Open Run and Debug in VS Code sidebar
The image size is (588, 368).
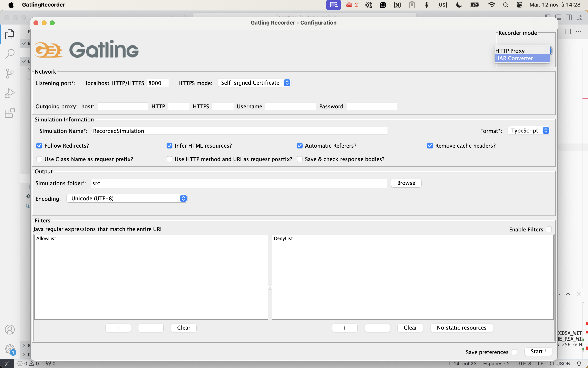coord(10,93)
